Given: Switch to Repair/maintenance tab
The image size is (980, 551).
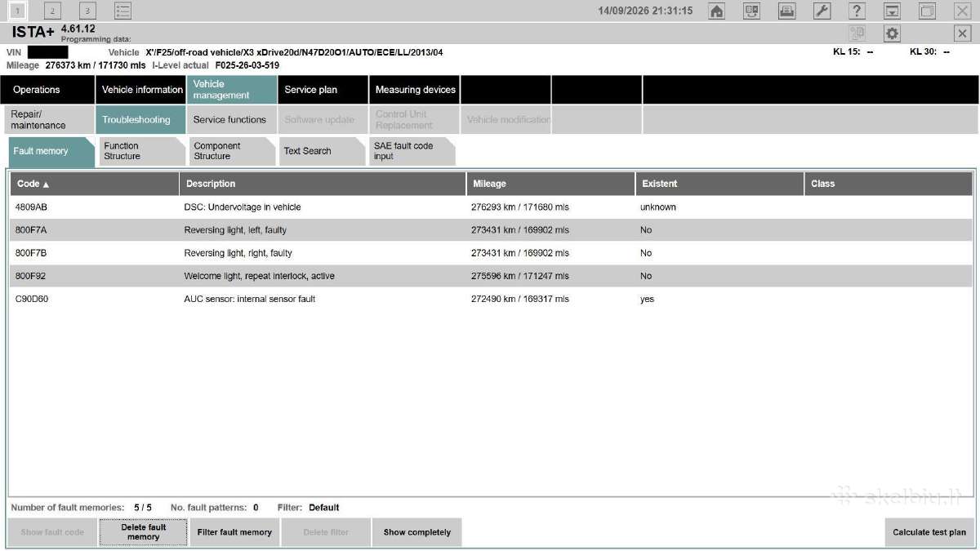Looking at the screenshot, I should pos(48,120).
